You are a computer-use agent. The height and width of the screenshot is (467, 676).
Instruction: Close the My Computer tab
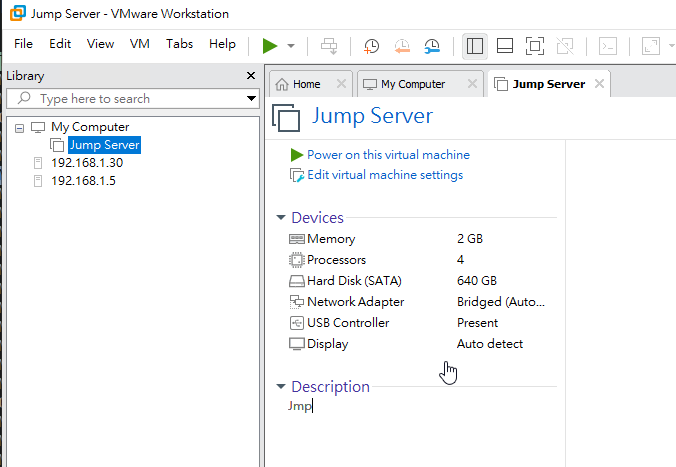point(473,84)
